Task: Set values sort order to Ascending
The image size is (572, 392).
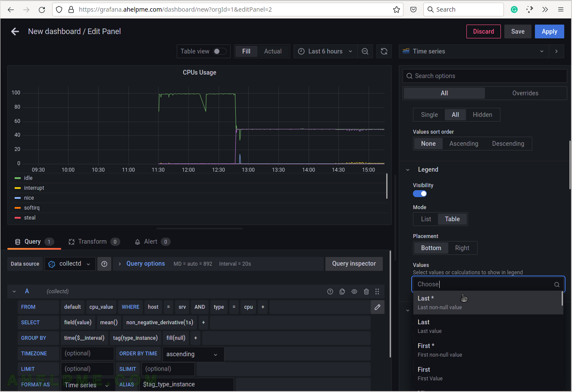Action: coord(464,144)
